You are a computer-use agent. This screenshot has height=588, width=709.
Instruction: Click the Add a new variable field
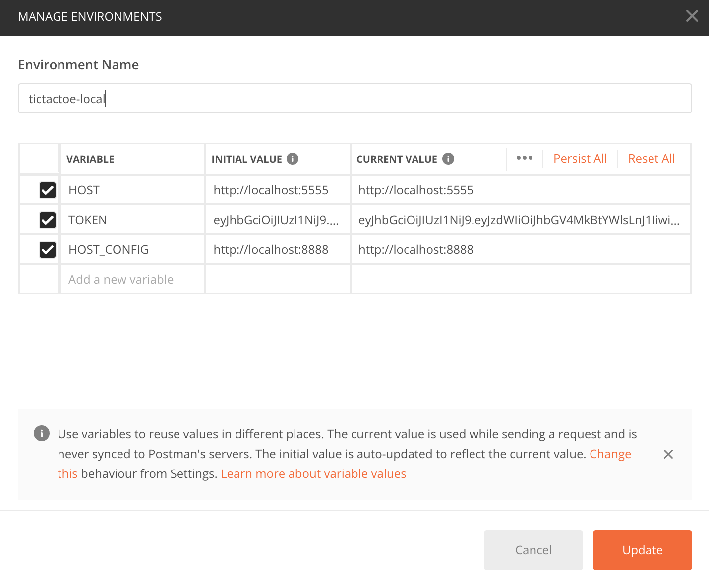tap(132, 279)
